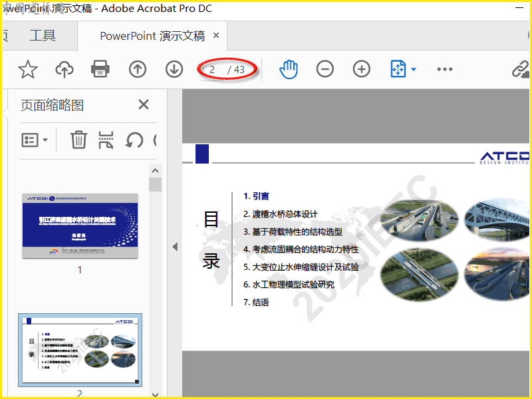Click the thumbnail panel scrollbar thumb
Viewport: 532px width, 399px height.
[x=155, y=184]
